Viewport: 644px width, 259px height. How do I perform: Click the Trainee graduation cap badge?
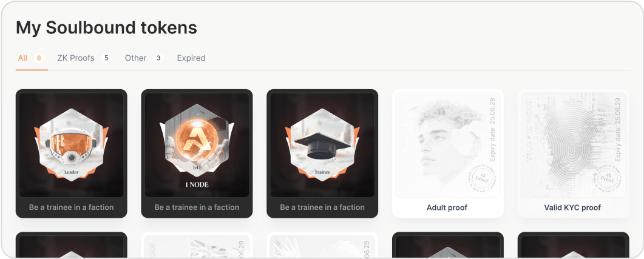click(322, 144)
